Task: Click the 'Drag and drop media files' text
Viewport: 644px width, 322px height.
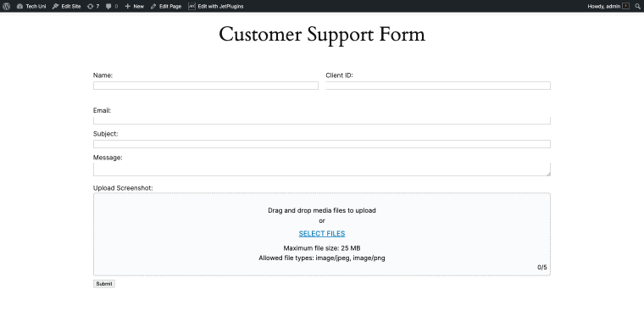Action: click(x=322, y=210)
